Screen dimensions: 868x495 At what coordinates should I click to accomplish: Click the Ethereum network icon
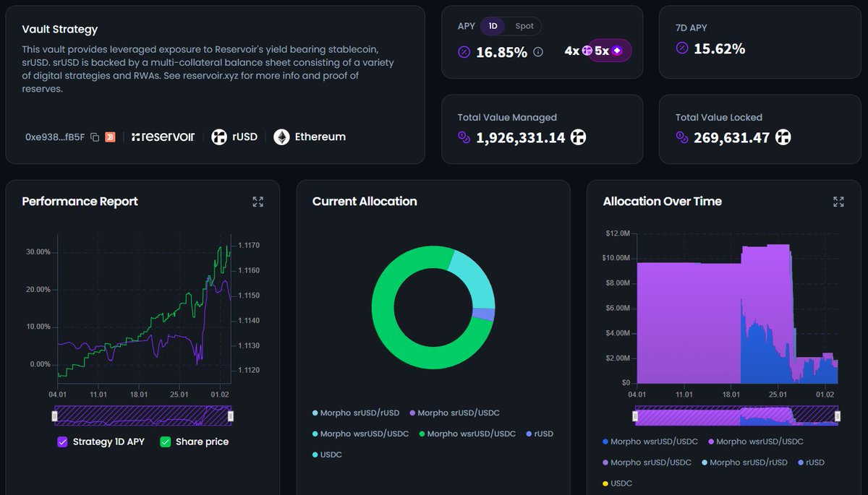pyautogui.click(x=281, y=136)
